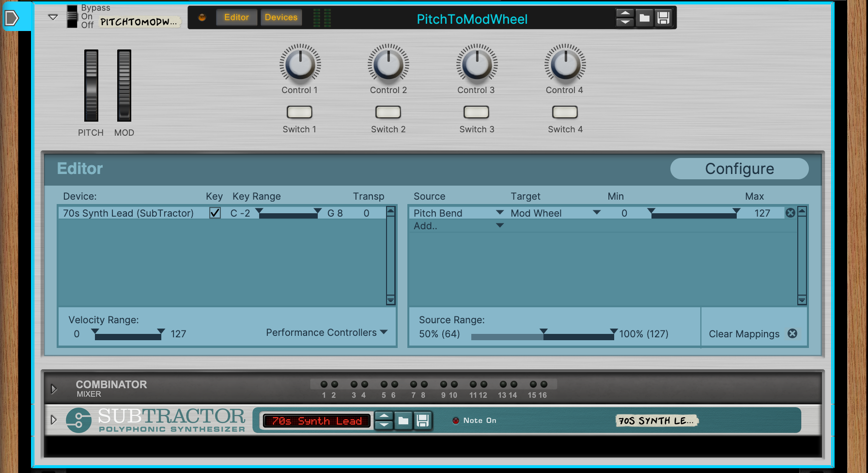Viewport: 868px width, 473px height.
Task: Click Velocity Range high value 127
Action: click(178, 334)
